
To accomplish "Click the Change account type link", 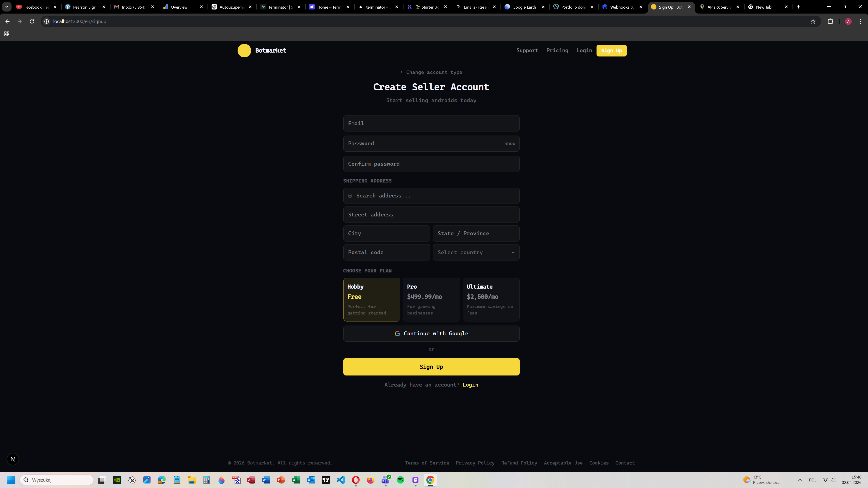I will pos(431,72).
